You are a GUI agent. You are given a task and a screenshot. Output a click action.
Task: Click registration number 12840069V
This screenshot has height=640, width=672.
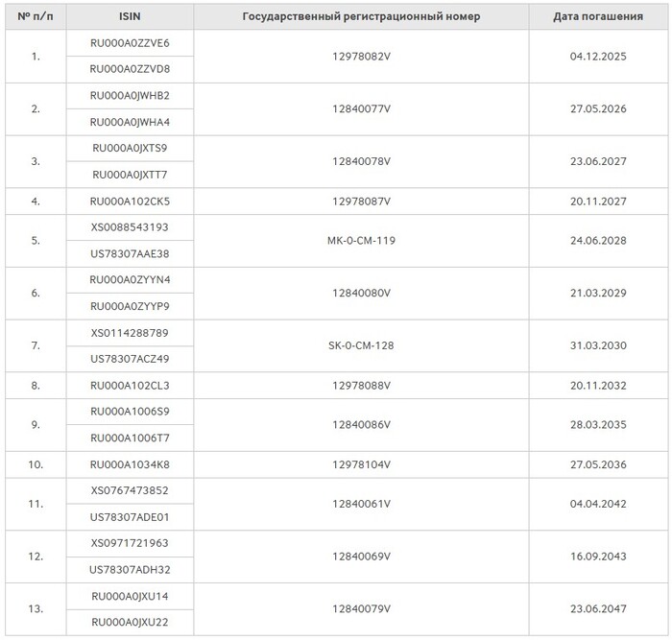(x=361, y=557)
